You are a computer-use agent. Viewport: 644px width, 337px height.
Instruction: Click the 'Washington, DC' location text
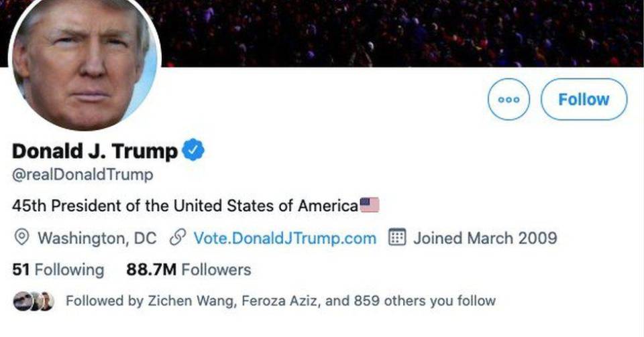[97, 238]
